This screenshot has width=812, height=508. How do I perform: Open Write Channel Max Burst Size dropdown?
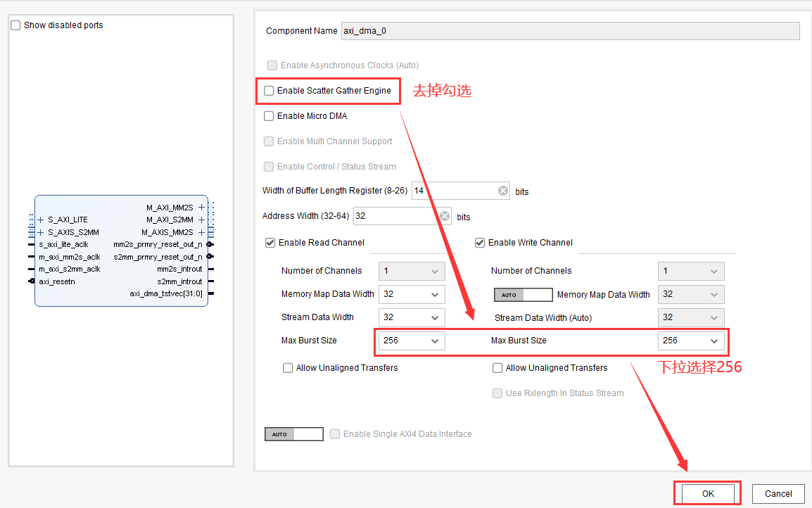[691, 341]
